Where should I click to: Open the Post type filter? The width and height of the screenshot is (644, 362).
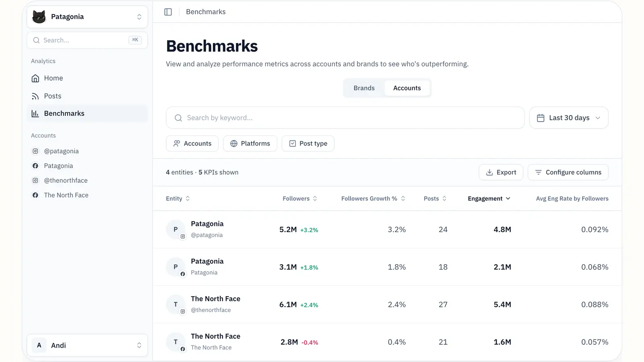[308, 144]
